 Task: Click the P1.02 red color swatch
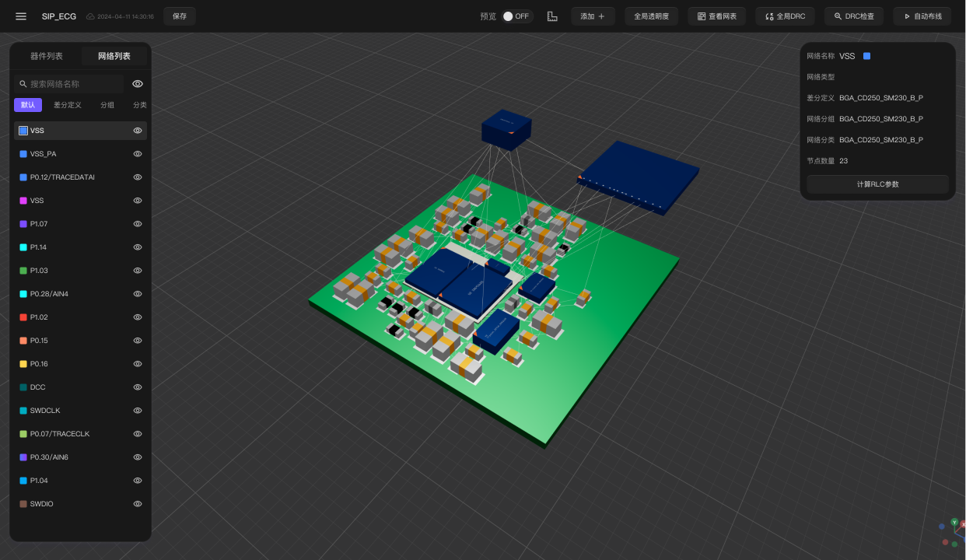coord(23,317)
